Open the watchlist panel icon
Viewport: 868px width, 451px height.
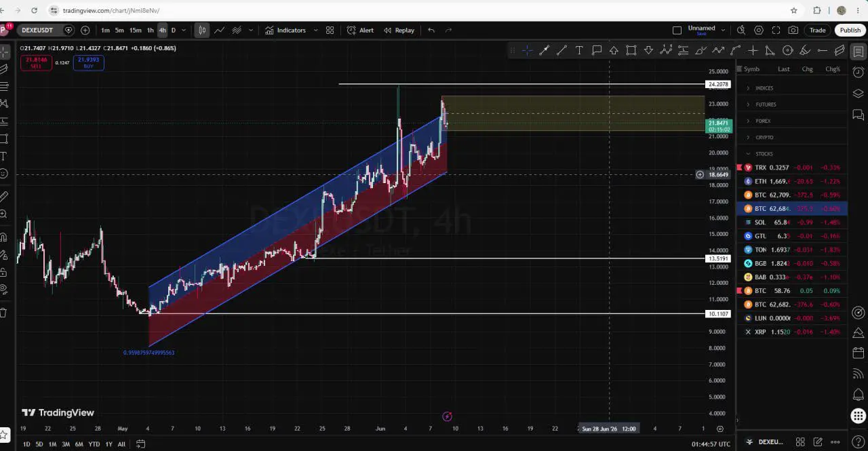pos(858,52)
